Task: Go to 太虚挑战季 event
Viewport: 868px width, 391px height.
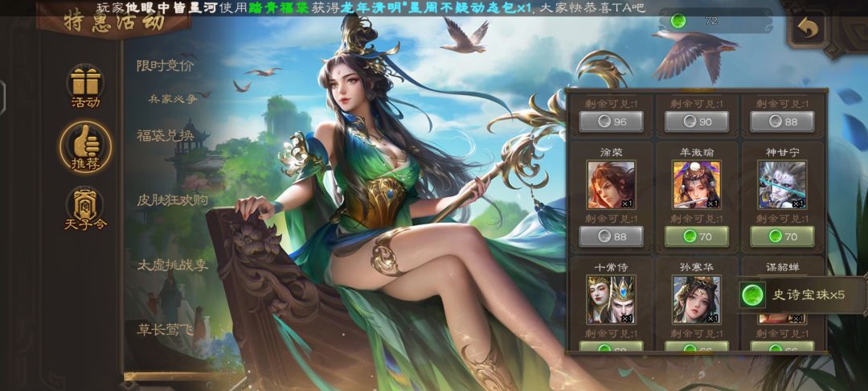Action: (172, 265)
